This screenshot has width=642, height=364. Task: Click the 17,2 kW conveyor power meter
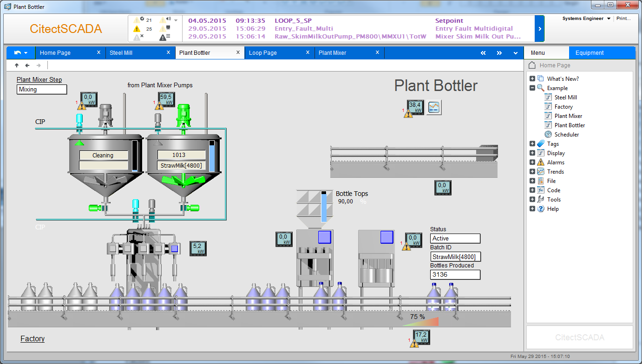(x=422, y=337)
